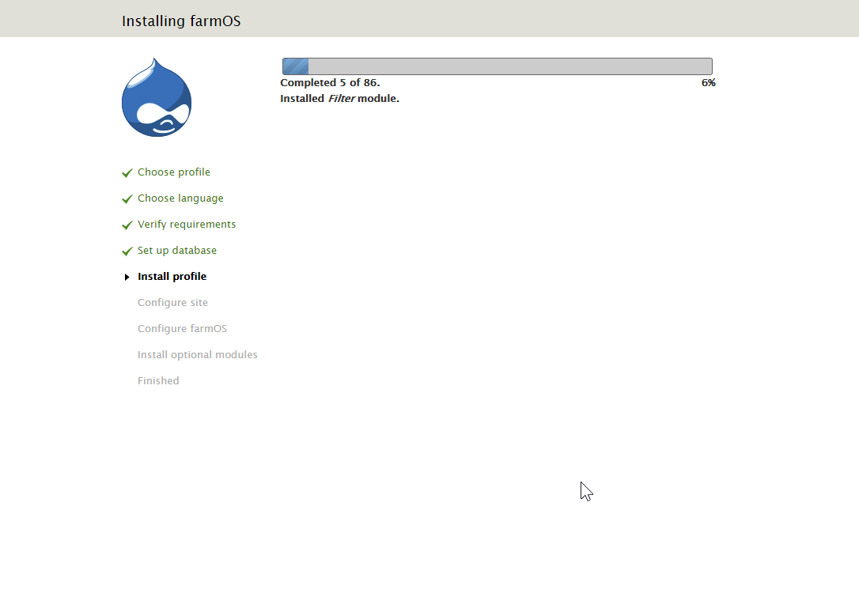Screen dimensions: 859x616
Task: Select the Install optional modules step
Action: (197, 355)
